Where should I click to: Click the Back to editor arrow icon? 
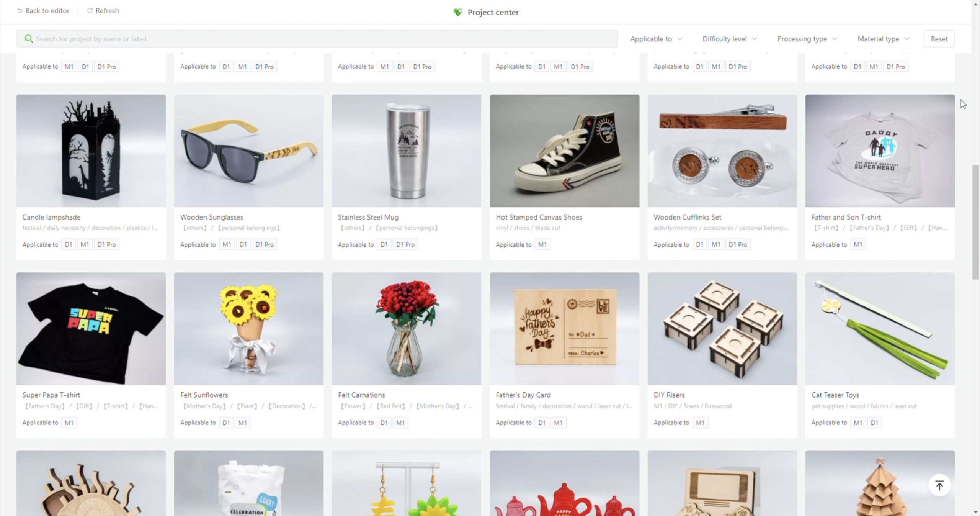[20, 11]
